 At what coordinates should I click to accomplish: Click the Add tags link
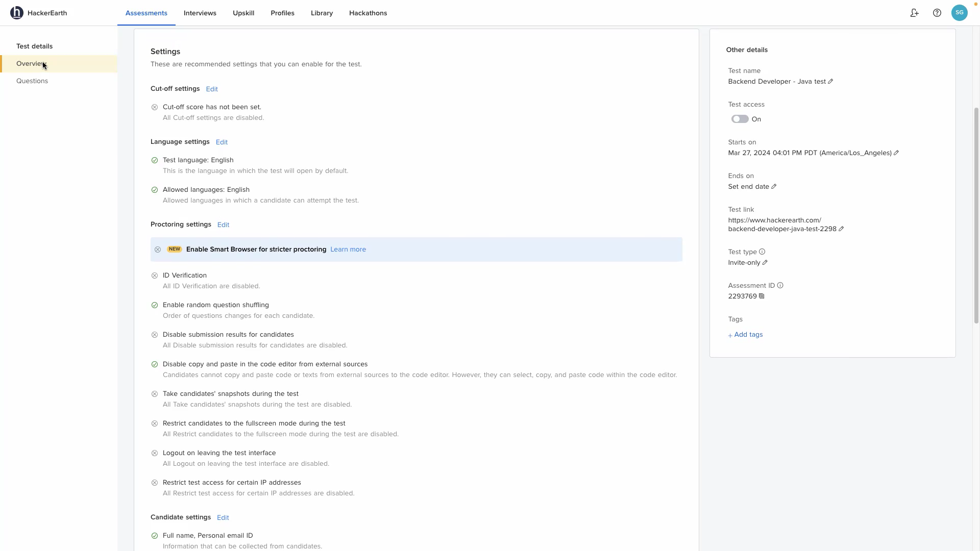coord(746,335)
